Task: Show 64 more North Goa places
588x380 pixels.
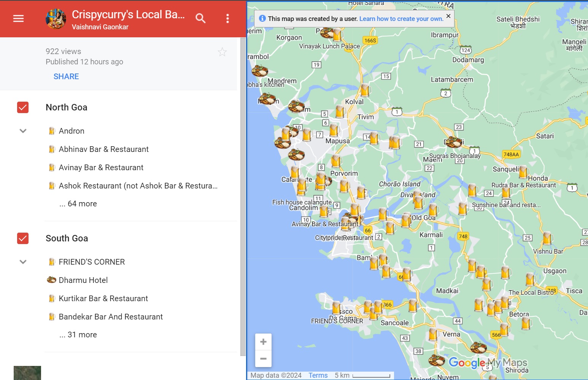Action: 78,204
